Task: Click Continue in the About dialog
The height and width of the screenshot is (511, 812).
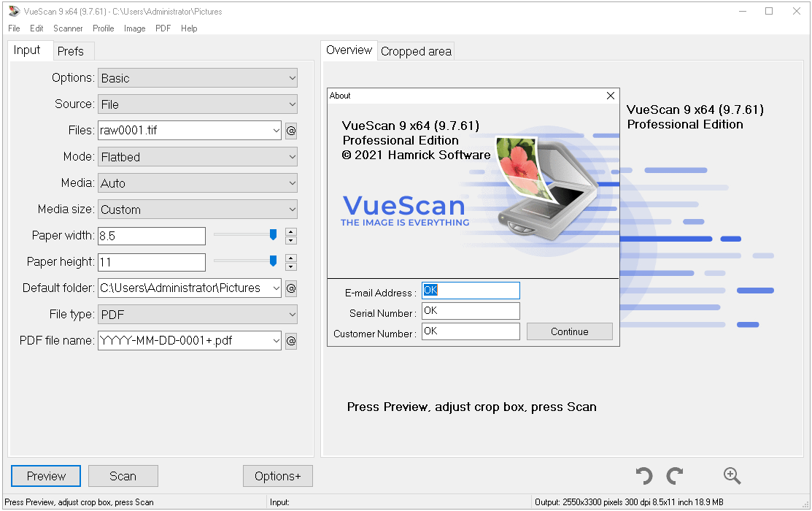Action: (570, 331)
